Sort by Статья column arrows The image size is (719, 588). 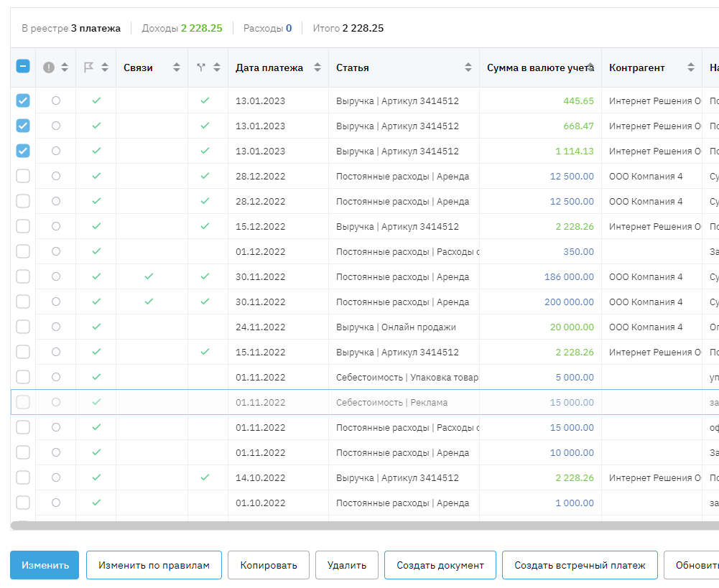468,67
